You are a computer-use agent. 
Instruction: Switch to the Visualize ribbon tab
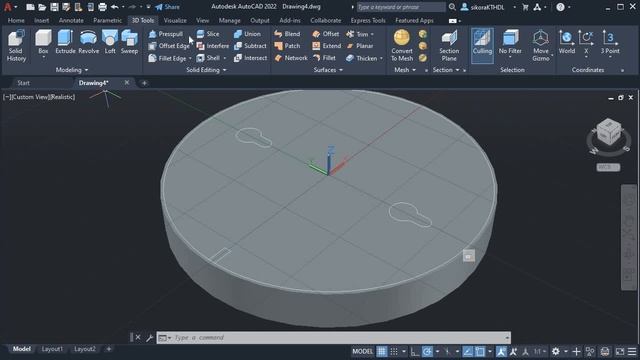175,20
